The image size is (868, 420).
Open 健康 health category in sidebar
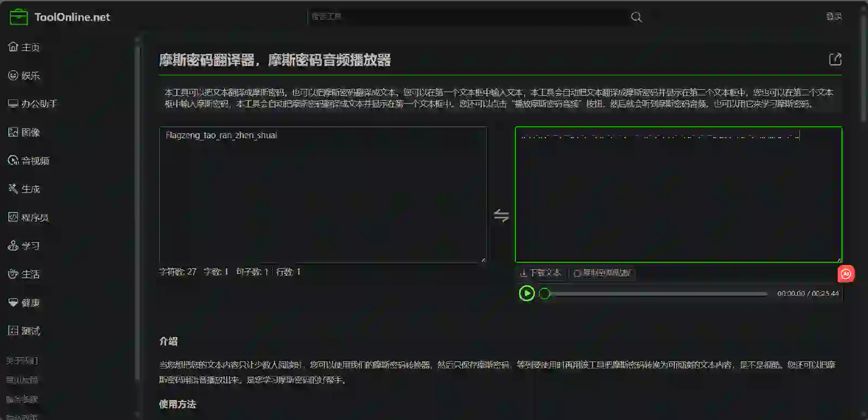24,303
